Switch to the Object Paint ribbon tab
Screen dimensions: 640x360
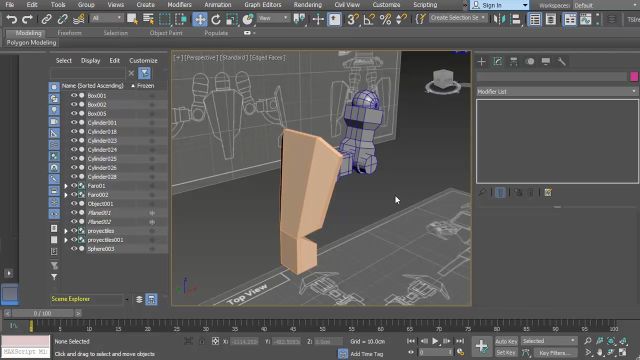166,33
